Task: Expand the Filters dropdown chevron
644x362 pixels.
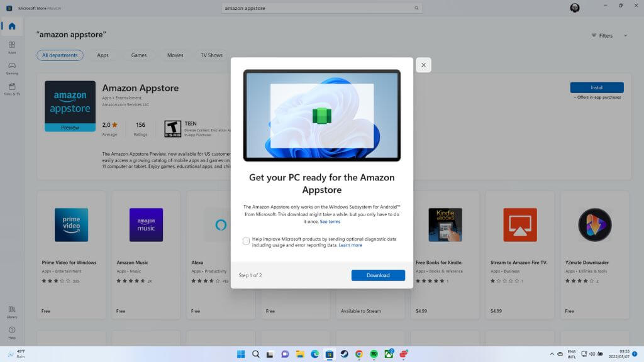Action: coord(626,36)
